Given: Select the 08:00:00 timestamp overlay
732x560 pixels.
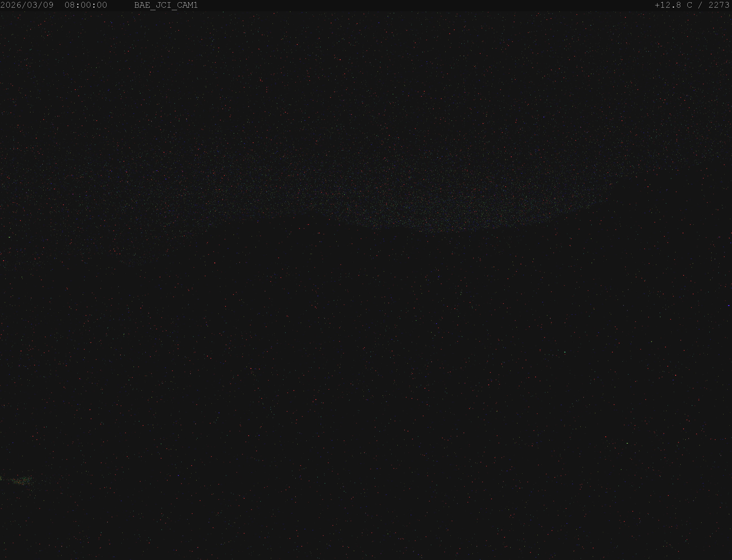Looking at the screenshot, I should 86,5.
